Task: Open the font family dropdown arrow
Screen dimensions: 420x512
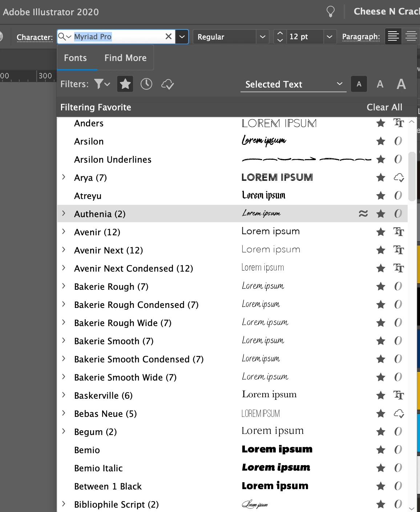Action: pyautogui.click(x=182, y=37)
